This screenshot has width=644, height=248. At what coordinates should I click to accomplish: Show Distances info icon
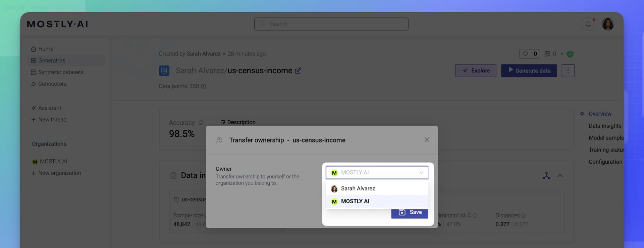[x=523, y=215]
